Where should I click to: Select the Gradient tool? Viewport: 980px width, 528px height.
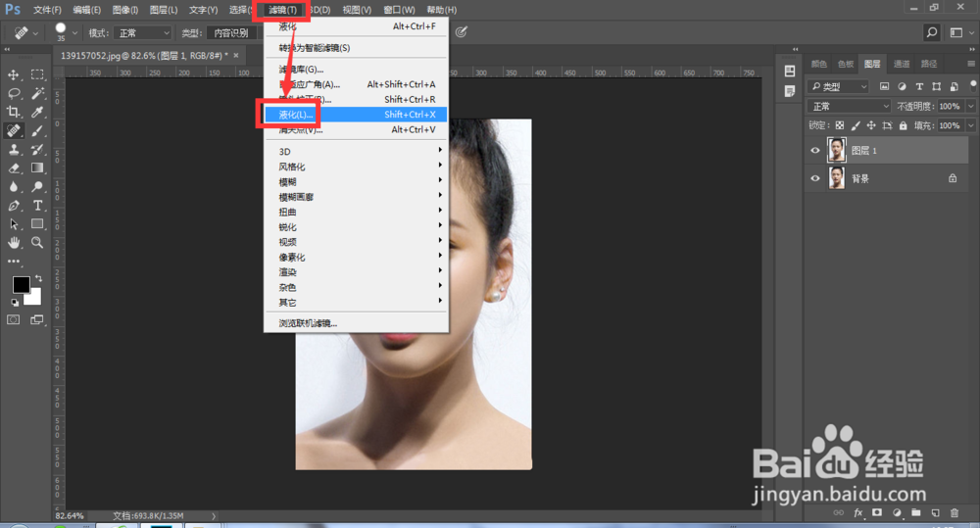37,168
